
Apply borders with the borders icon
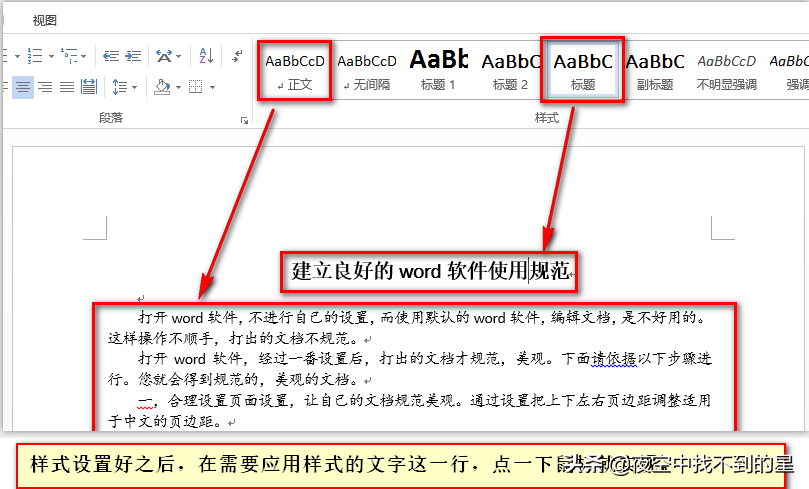[x=196, y=87]
